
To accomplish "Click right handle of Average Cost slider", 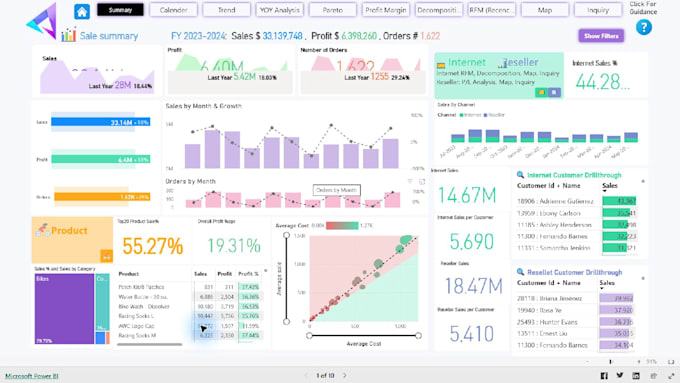I will 418,335.
